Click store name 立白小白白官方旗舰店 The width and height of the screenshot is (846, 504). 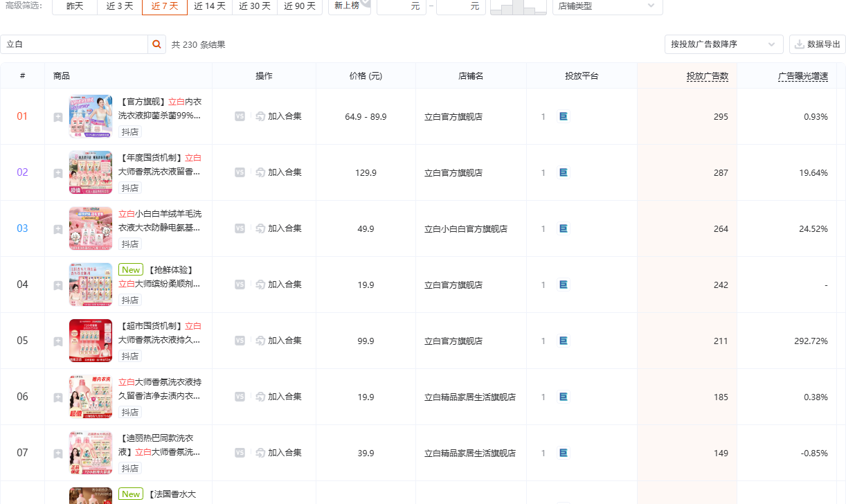point(466,229)
